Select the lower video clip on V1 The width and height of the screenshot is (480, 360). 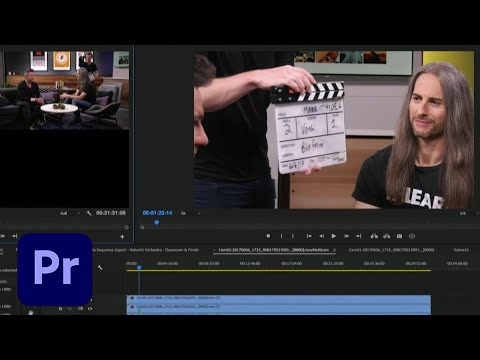point(279,308)
